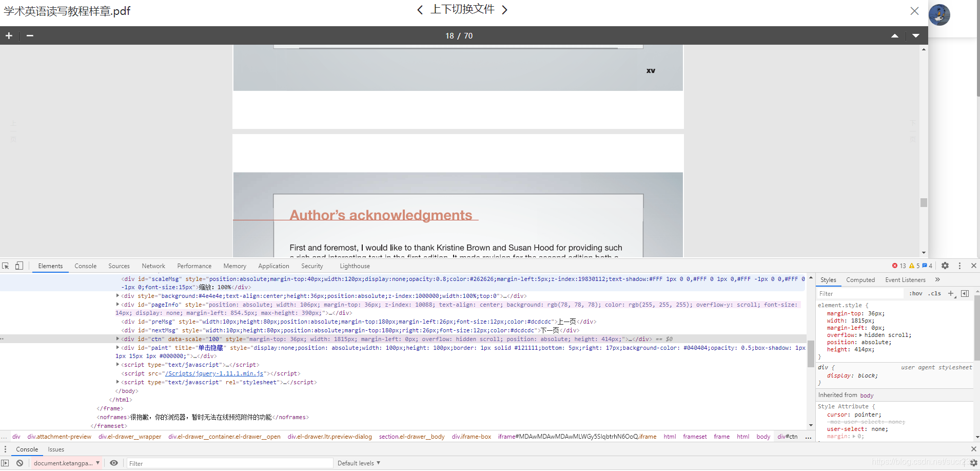Switch to Event Listeners tab
Image resolution: width=980 pixels, height=471 pixels.
click(x=905, y=279)
